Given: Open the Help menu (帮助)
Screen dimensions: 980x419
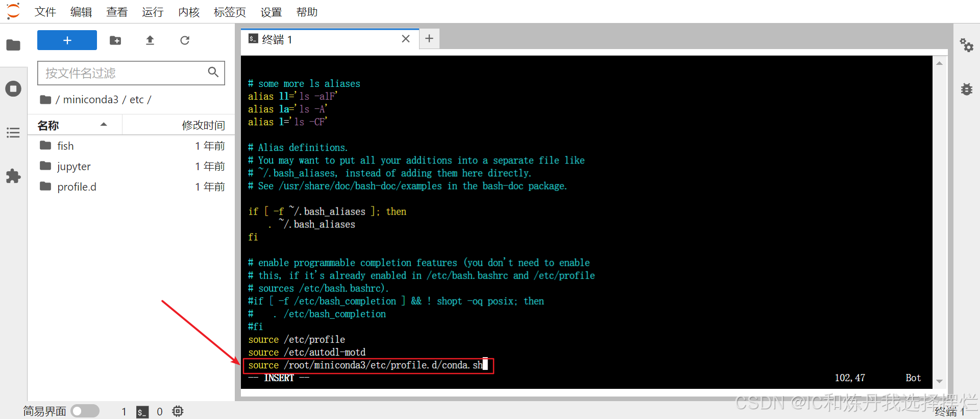Looking at the screenshot, I should (307, 12).
